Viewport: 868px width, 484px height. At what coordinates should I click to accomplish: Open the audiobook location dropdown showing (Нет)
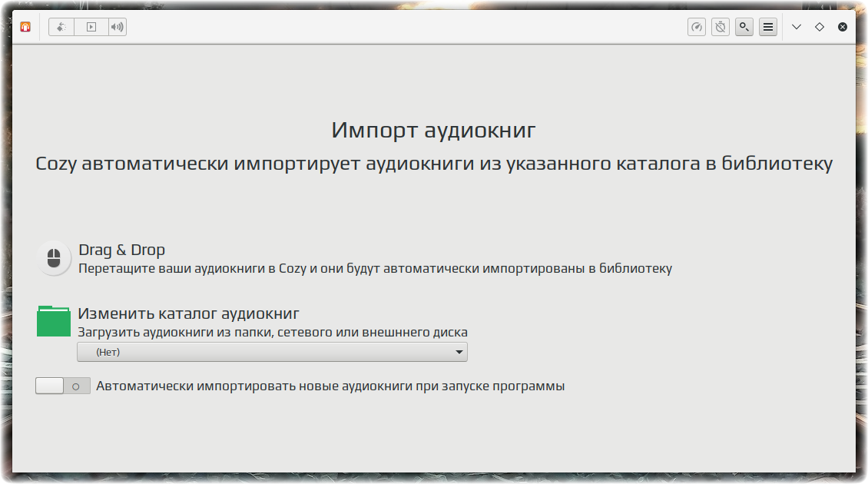click(273, 352)
